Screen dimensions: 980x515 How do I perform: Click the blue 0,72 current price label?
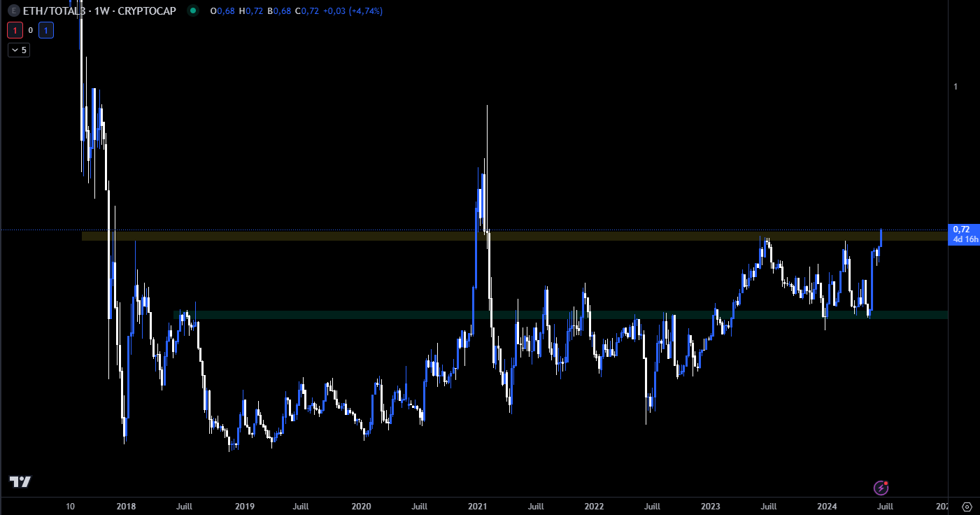(x=965, y=234)
